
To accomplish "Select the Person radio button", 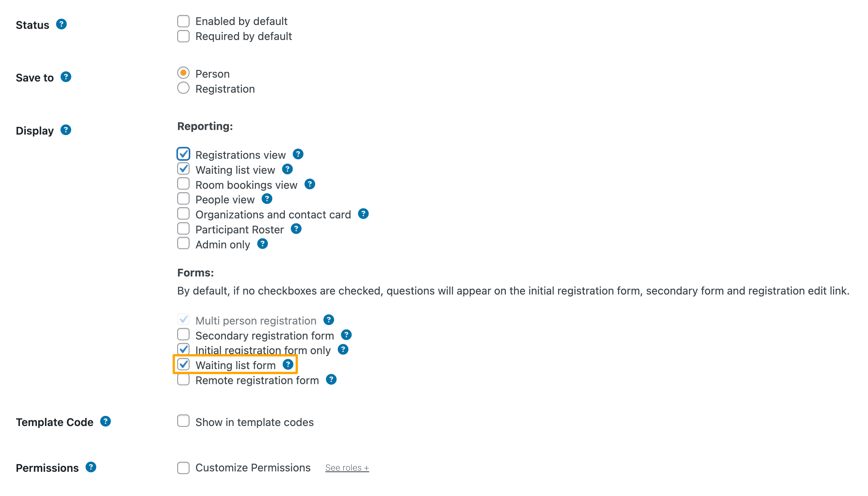I will point(183,73).
